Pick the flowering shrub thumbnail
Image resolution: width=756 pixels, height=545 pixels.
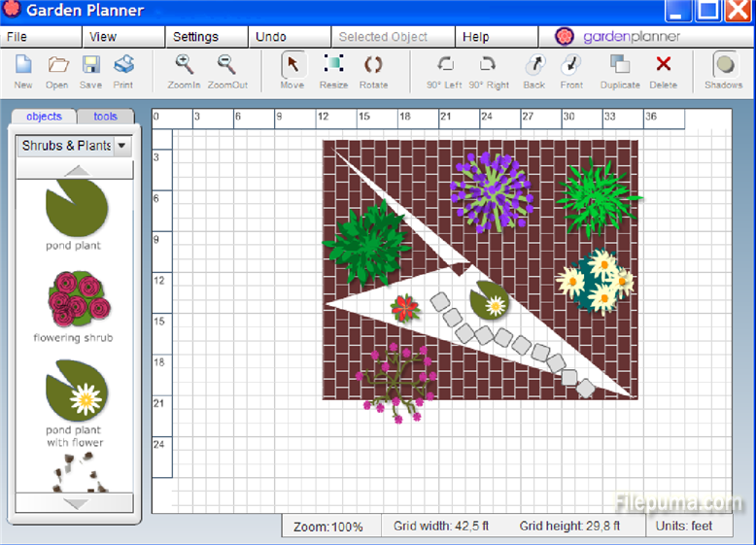point(74,299)
